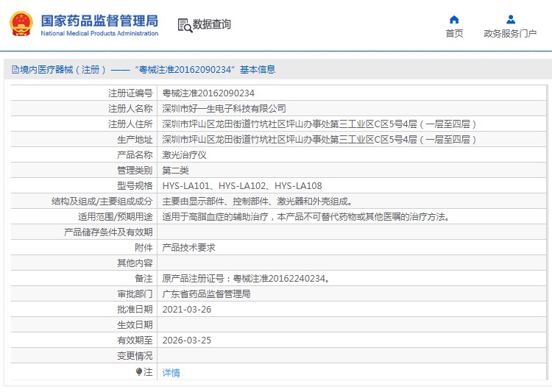The height and width of the screenshot is (392, 552).
Task: Click the 审批部门 value 广东省药品监督管理局
Action: pyautogui.click(x=206, y=294)
